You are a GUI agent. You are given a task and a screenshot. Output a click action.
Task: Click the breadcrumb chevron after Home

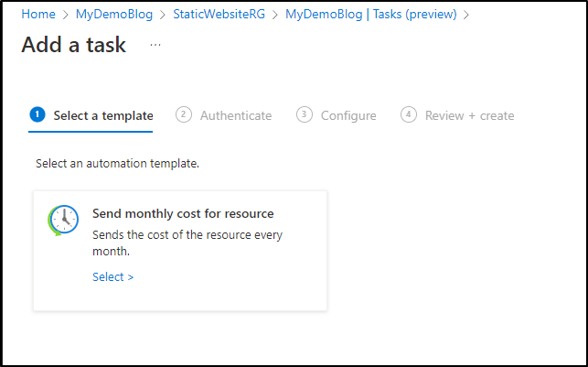pos(66,15)
